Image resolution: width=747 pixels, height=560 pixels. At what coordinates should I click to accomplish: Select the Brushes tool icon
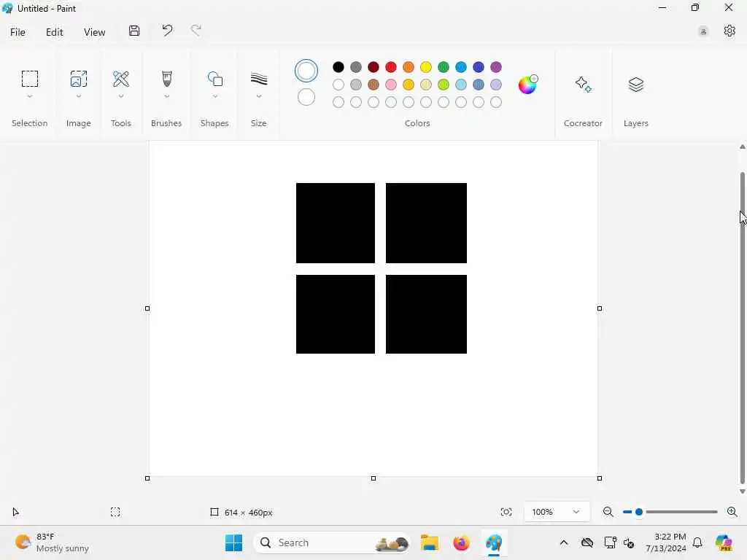[166, 79]
